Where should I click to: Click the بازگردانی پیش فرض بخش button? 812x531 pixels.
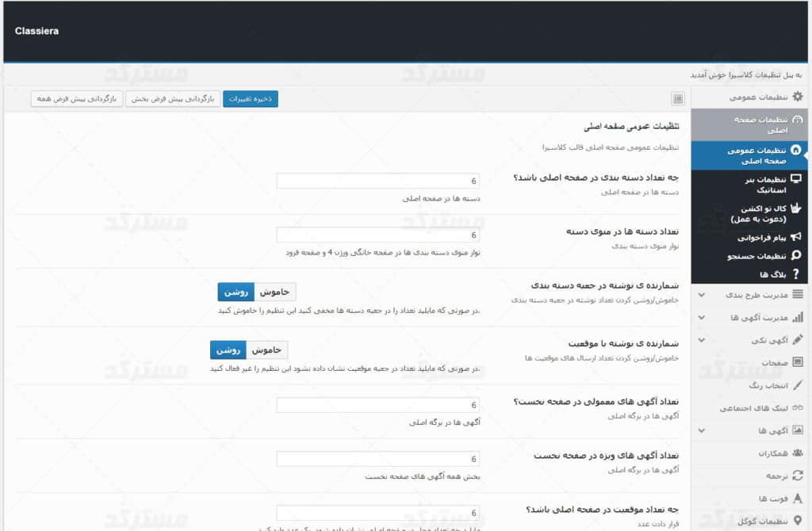point(173,98)
